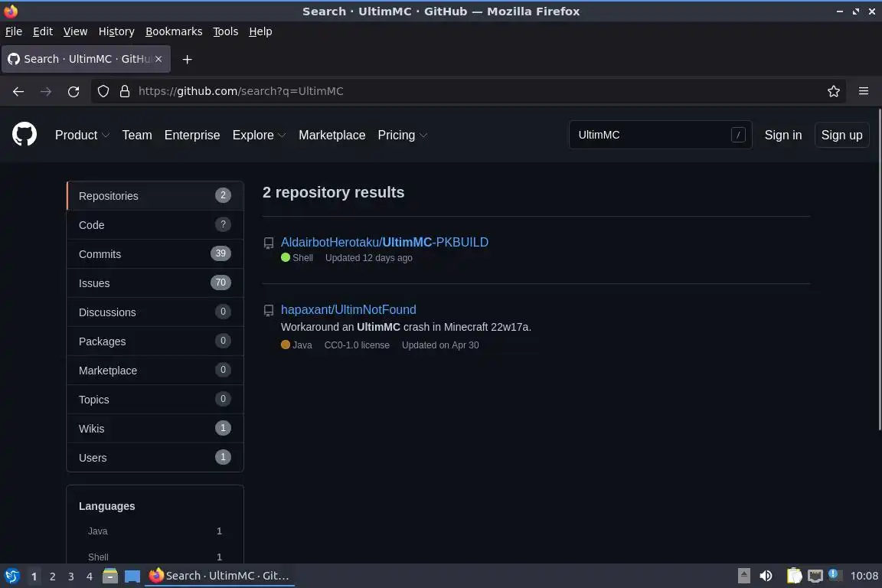Open the tracking protection shield icon
The width and height of the screenshot is (882, 588).
(103, 91)
